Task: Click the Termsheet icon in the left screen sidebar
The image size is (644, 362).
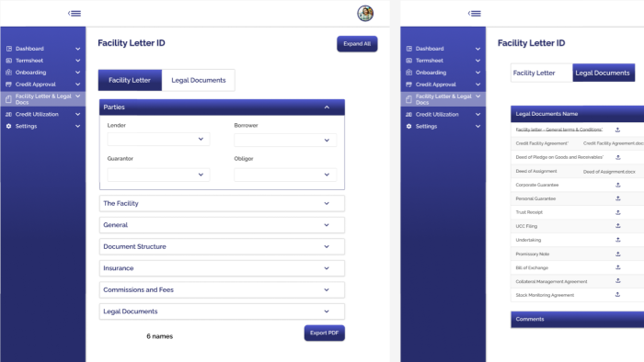Action: click(9, 61)
